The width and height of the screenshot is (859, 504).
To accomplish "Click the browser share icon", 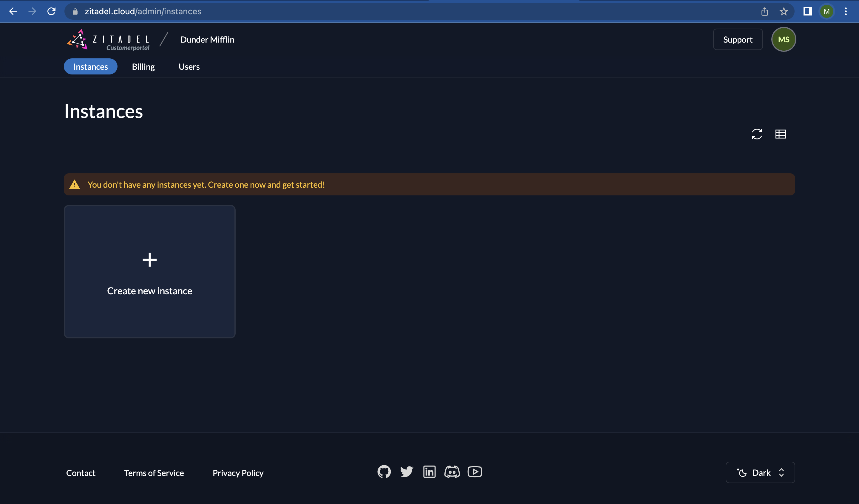I will [764, 11].
